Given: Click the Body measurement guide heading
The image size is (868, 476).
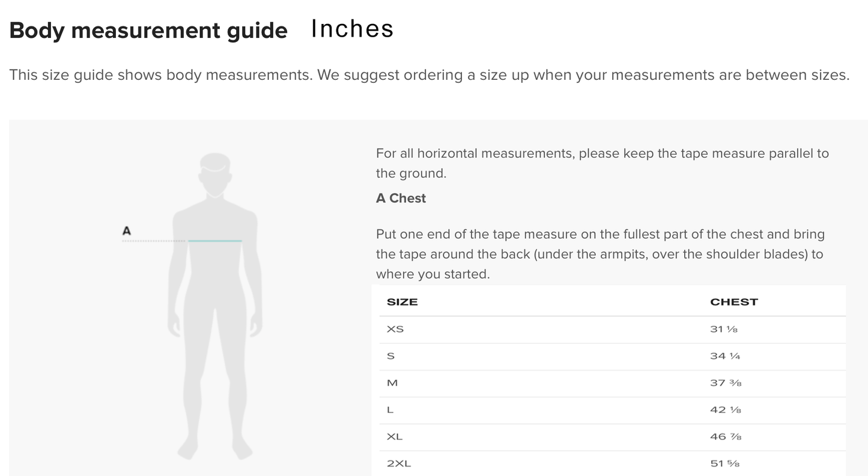Looking at the screenshot, I should click(148, 30).
